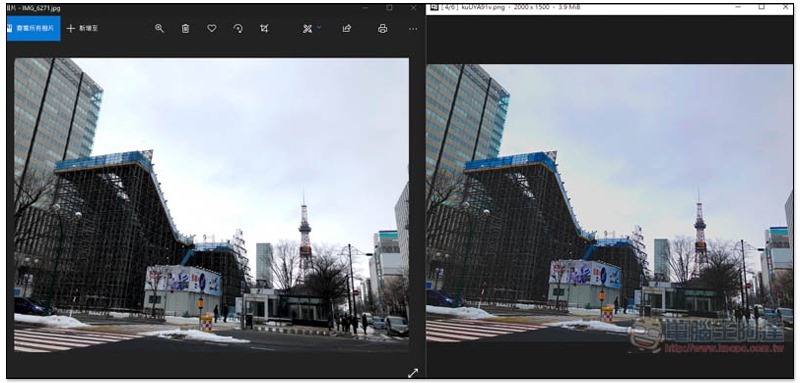Minimize the right image viewer window
Screen dimensions: 800x383
[x=738, y=7]
